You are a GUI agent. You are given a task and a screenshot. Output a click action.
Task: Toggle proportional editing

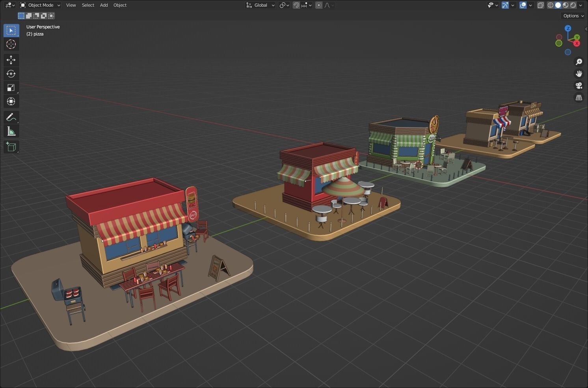point(319,5)
